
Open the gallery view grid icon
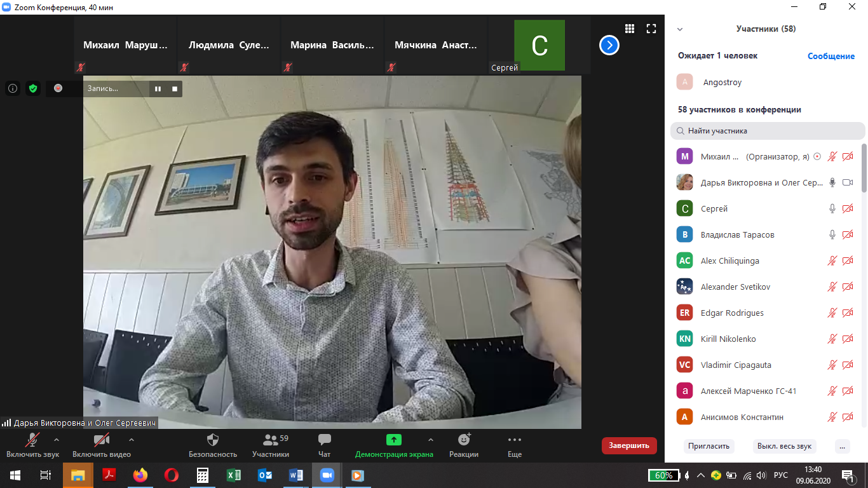click(x=630, y=29)
